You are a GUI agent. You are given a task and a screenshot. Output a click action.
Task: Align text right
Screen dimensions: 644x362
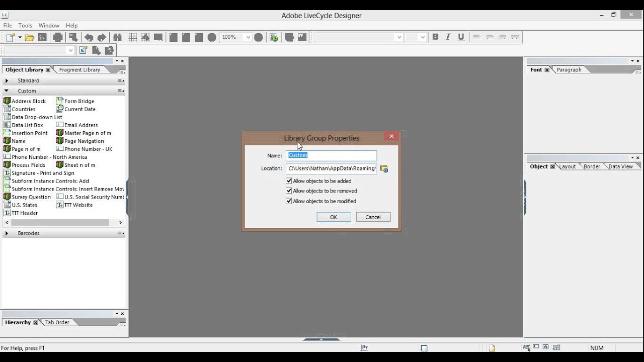coord(502,37)
